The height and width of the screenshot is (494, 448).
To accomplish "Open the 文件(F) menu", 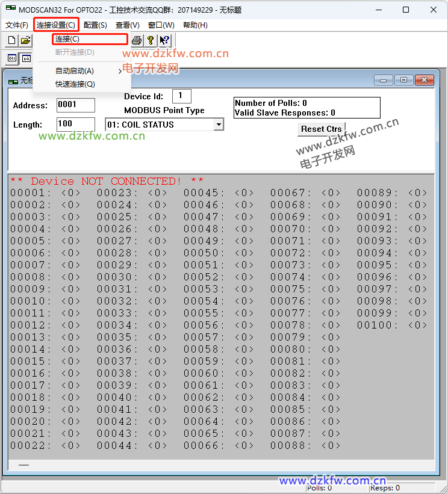I will pos(16,25).
